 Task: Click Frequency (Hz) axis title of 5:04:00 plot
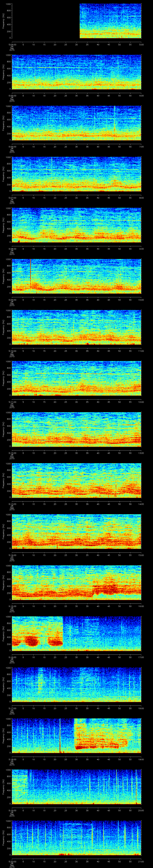click(3, 21)
